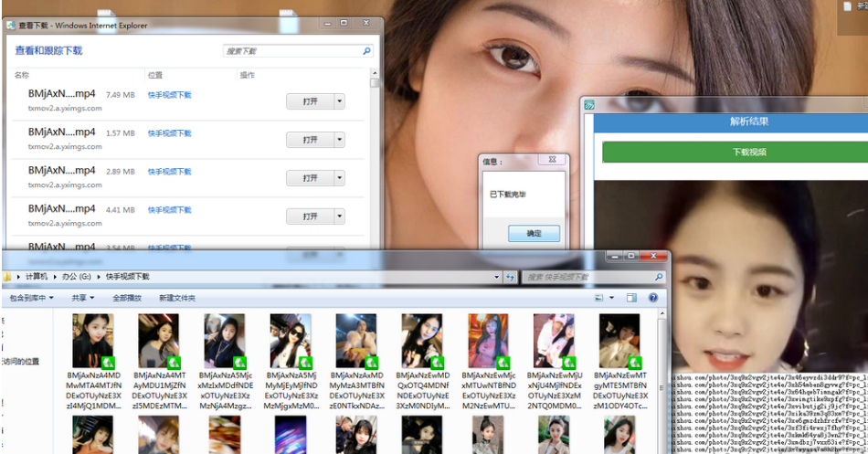Open the 包含到库中 dropdown menu
The width and height of the screenshot is (868, 454).
(32, 298)
